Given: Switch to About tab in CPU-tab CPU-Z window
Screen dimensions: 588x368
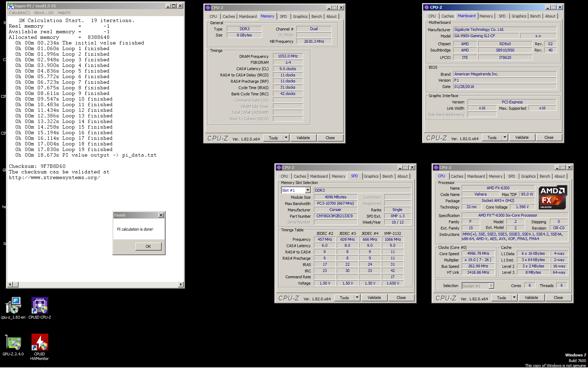Looking at the screenshot, I should click(x=560, y=176).
